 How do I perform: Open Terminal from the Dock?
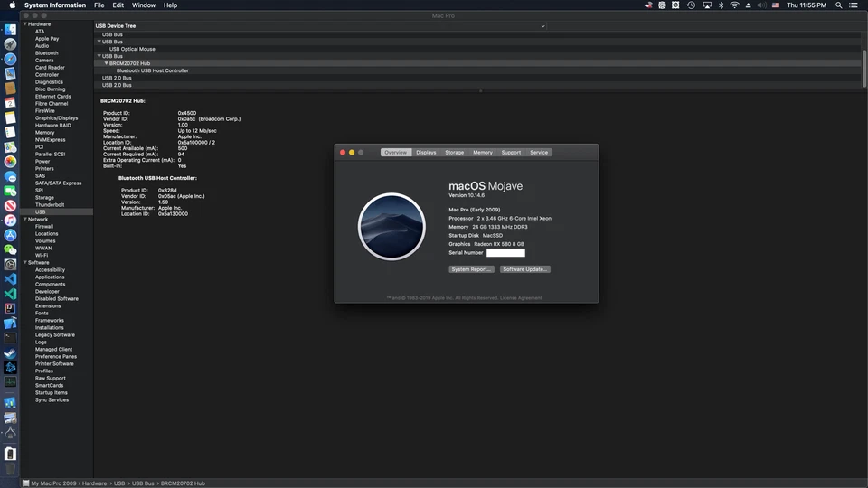10,338
